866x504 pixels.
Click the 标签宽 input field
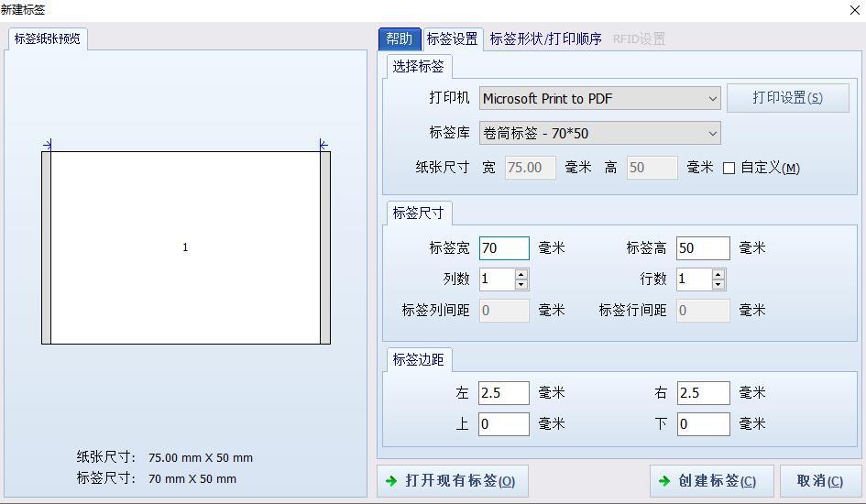click(504, 247)
